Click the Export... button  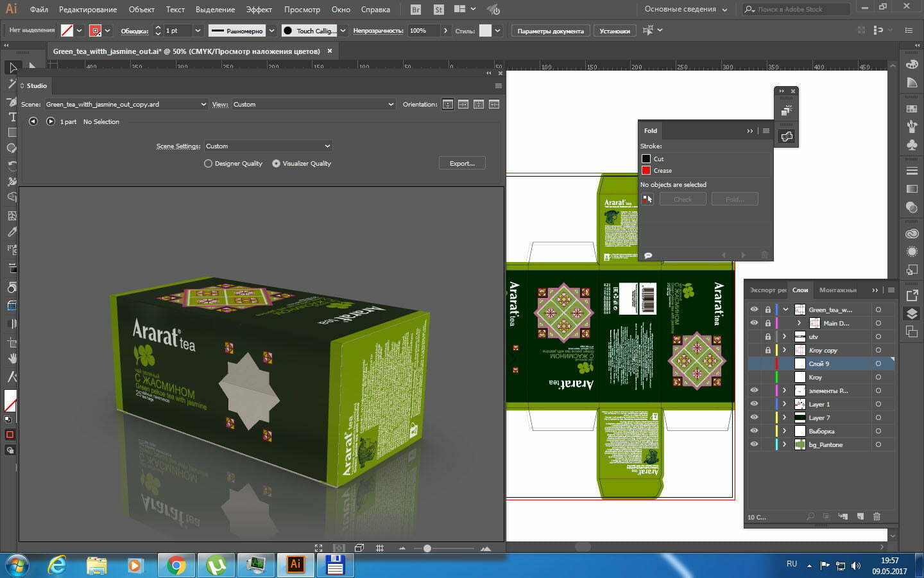pos(462,164)
